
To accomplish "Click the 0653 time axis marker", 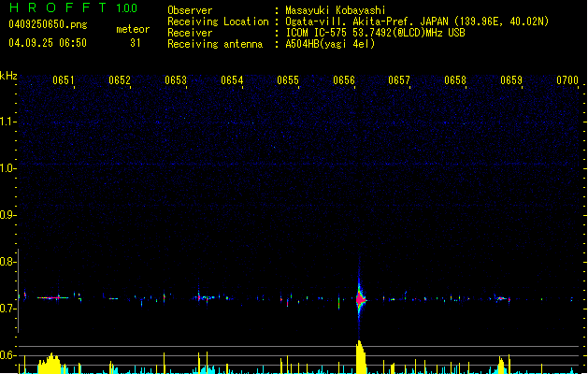I will [x=176, y=80].
